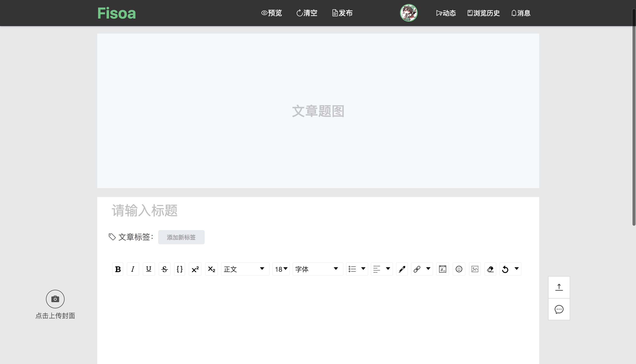Click the superscript icon
This screenshot has height=364, width=636.
coord(195,269)
